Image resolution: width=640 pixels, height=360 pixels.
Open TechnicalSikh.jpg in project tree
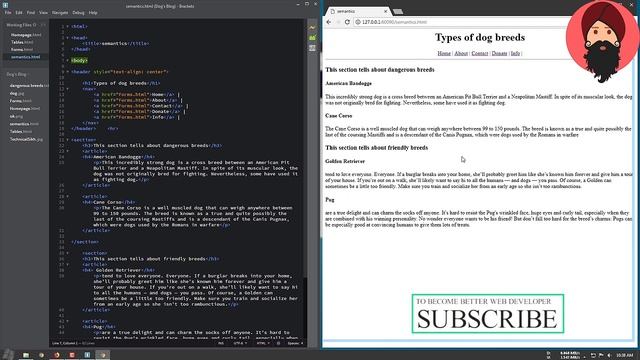click(26, 139)
